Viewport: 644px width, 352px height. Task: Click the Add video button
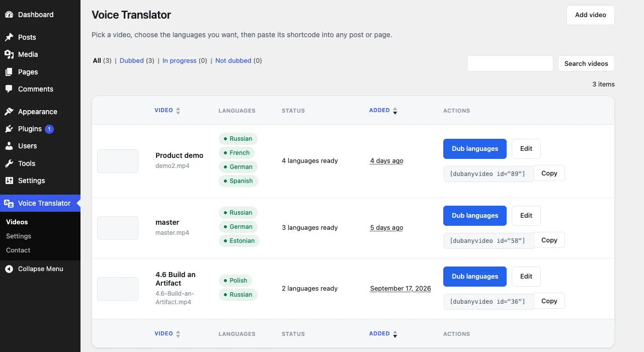click(x=591, y=15)
